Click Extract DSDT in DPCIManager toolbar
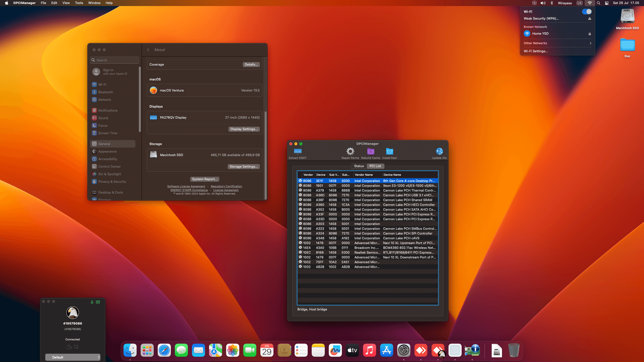 coord(298,153)
